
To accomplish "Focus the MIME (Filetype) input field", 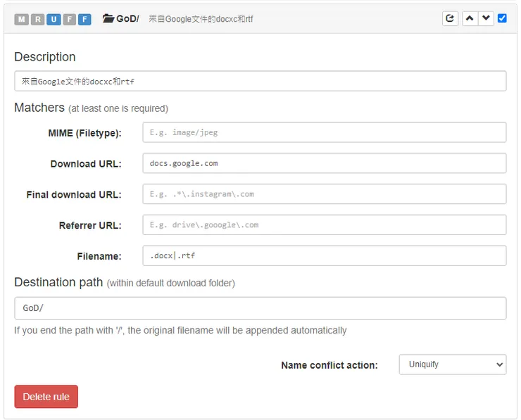I will click(324, 132).
